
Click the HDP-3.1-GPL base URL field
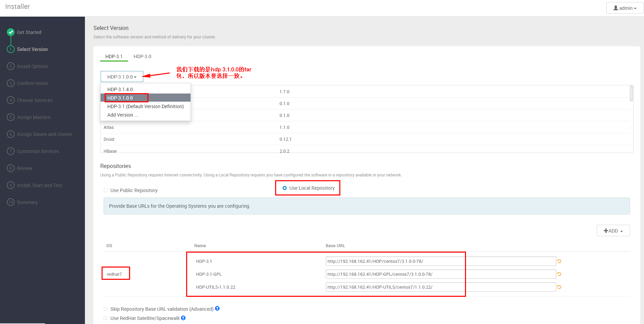(441, 274)
